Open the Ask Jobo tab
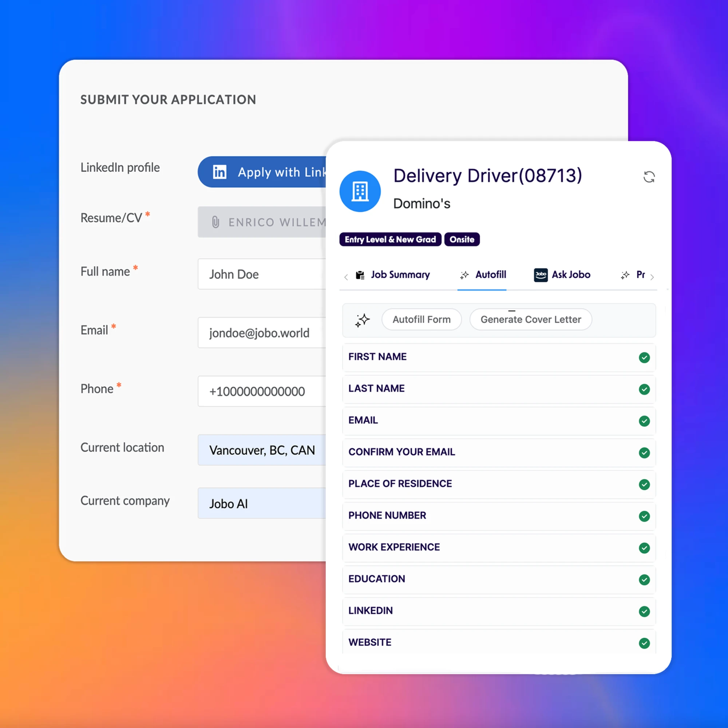Image resolution: width=728 pixels, height=728 pixels. (x=570, y=275)
